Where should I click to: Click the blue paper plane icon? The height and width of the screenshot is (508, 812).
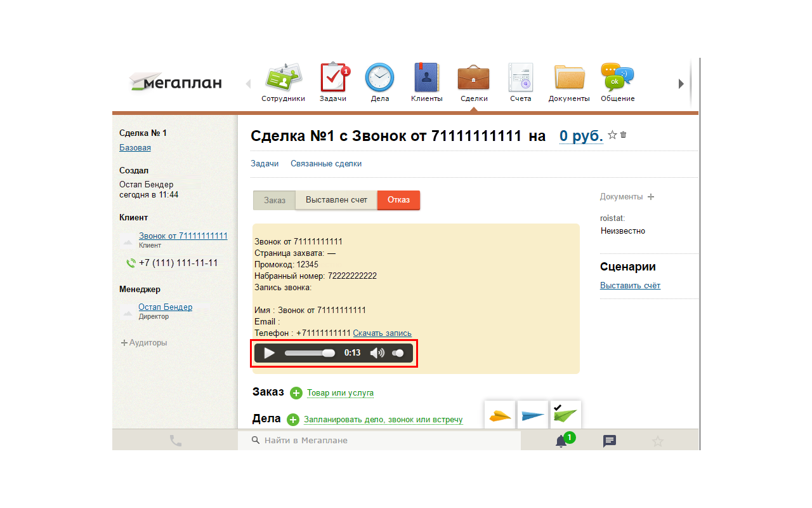533,415
